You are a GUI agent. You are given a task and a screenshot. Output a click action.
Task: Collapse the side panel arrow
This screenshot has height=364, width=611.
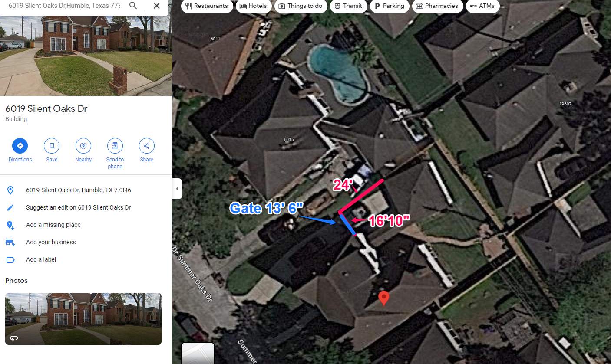(177, 189)
